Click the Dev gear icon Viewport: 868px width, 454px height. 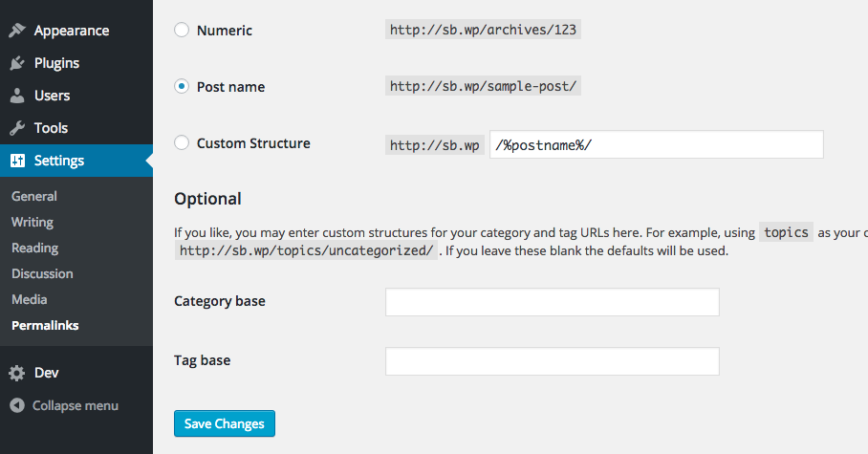[17, 373]
